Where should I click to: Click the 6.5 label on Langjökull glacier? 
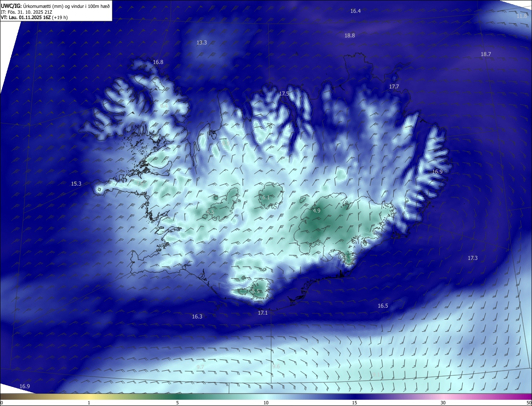[210, 213]
